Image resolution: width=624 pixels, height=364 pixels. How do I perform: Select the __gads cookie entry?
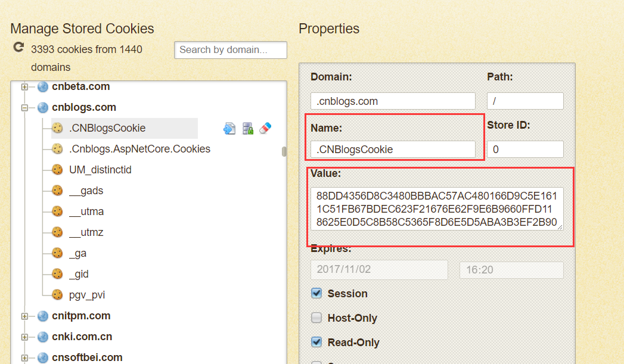pyautogui.click(x=86, y=191)
